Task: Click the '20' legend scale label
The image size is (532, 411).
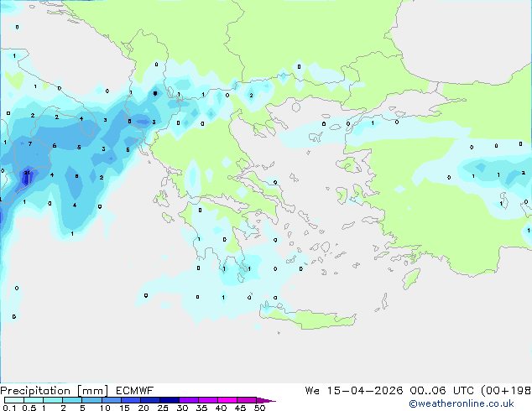Action: (x=143, y=408)
